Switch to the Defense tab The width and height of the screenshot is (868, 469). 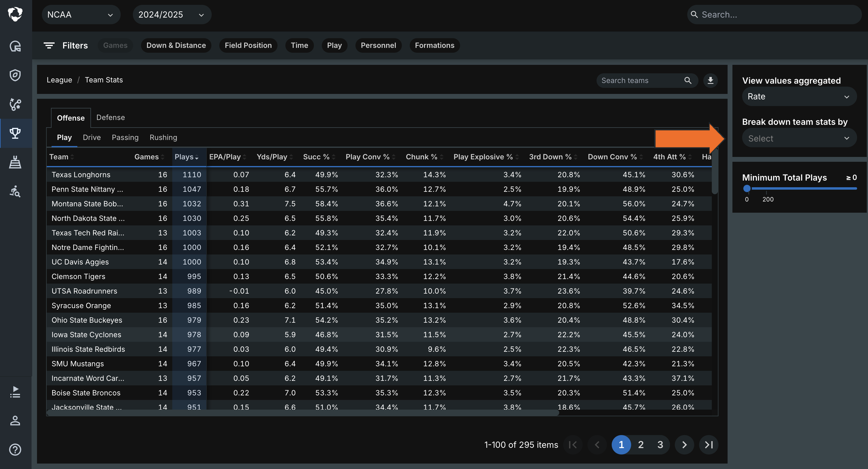(110, 118)
